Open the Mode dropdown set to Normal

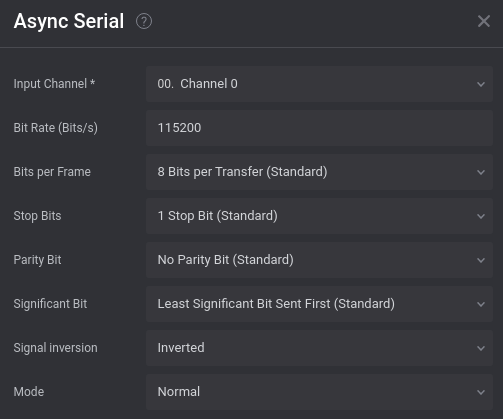(319, 392)
